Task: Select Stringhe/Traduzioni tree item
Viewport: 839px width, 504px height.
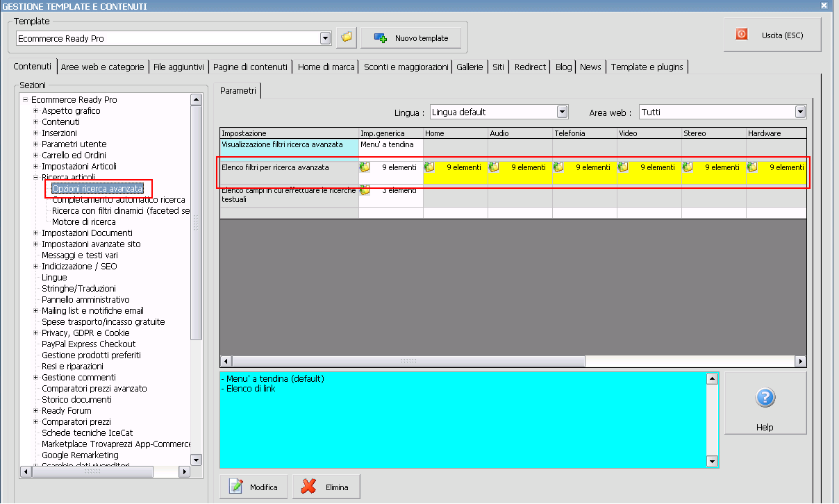Action: 78,289
